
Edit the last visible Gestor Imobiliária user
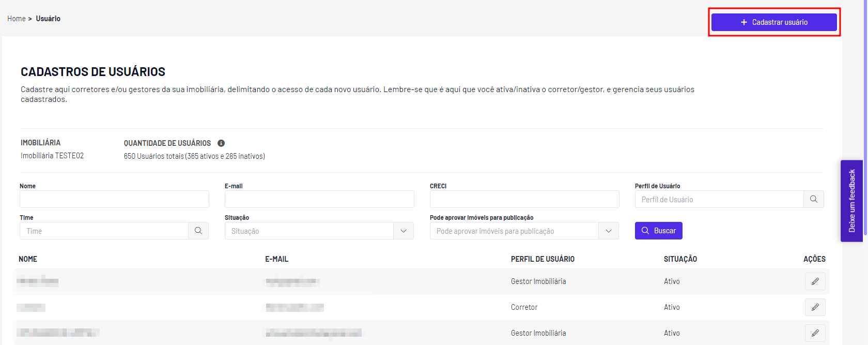pos(815,333)
